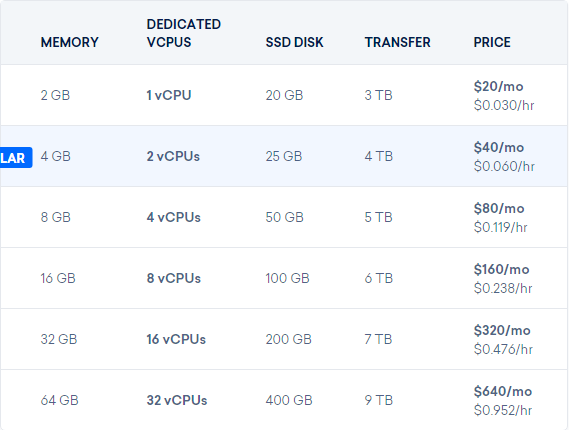This screenshot has height=430, width=569.
Task: Click the $0.238/hr hourly rate
Action: (x=503, y=288)
